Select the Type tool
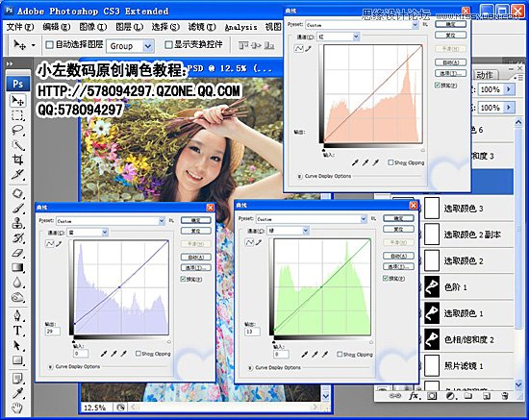529x420 pixels. [x=17, y=331]
